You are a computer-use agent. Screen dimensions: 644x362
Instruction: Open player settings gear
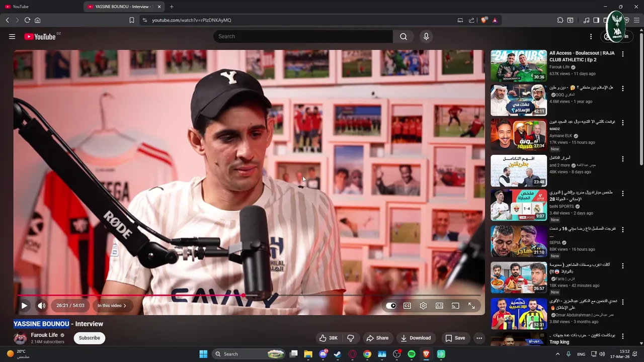[x=423, y=306]
